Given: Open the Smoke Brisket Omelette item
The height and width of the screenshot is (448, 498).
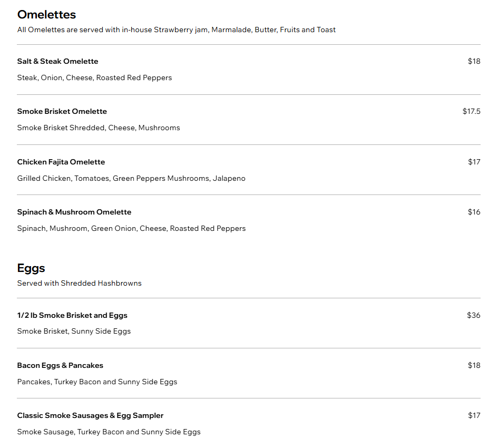Looking at the screenshot, I should point(62,112).
